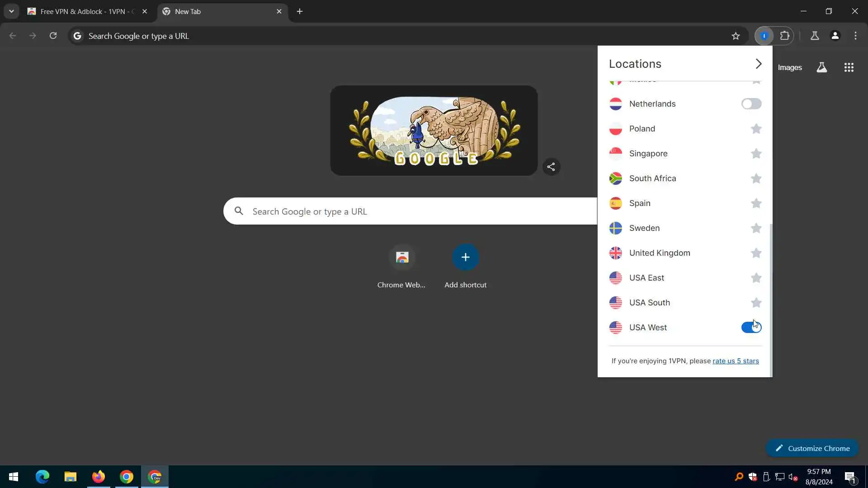Turn off the USA West VPN toggle
Image resolution: width=868 pixels, height=488 pixels.
tap(751, 327)
